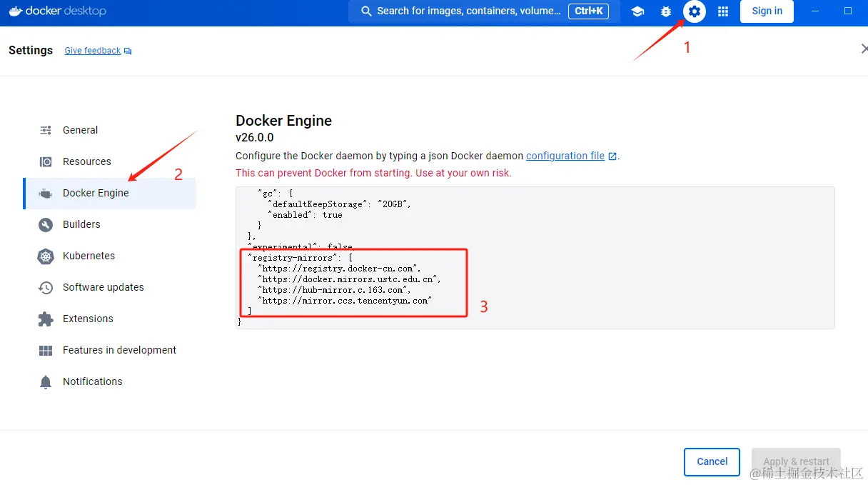
Task: Click the "registry-mirrors" key line
Action: point(301,258)
